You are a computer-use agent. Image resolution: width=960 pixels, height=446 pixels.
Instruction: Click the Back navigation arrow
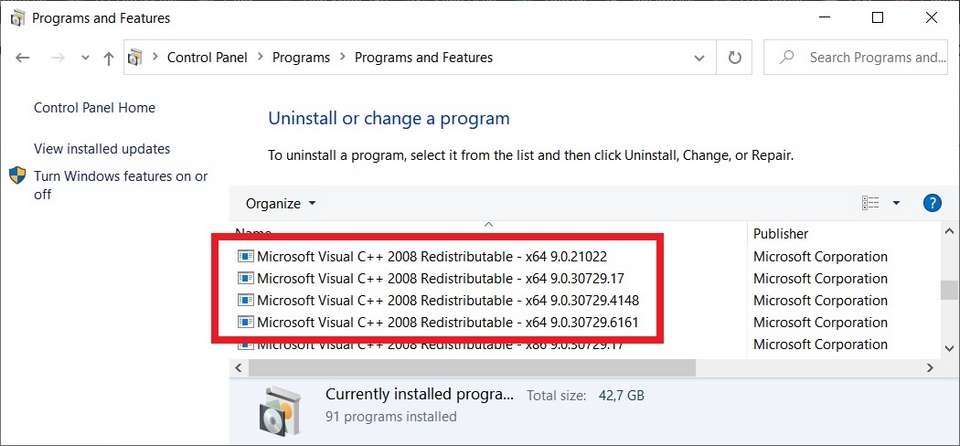tap(23, 58)
